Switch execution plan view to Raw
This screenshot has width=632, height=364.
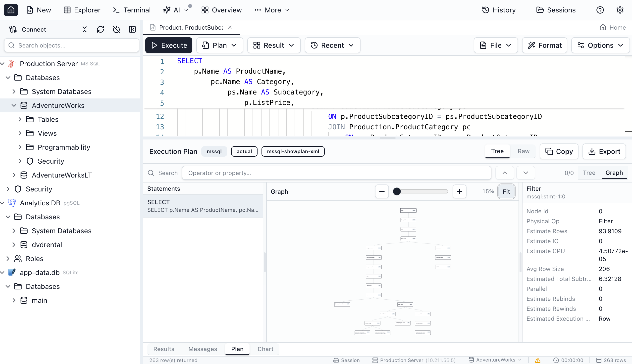click(523, 151)
